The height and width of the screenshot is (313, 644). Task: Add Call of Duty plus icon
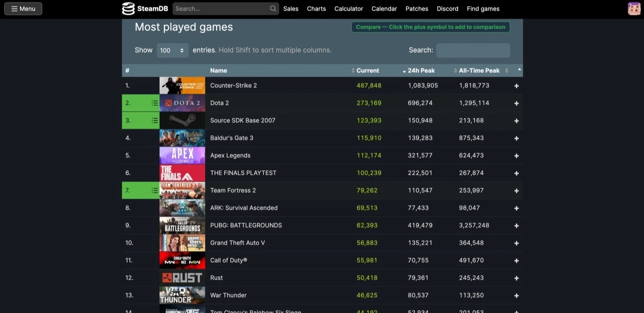coord(516,260)
